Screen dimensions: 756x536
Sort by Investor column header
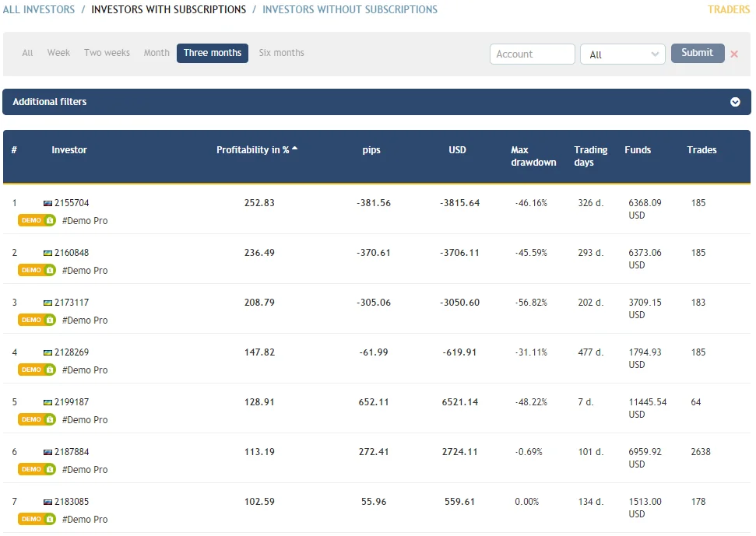click(x=69, y=150)
